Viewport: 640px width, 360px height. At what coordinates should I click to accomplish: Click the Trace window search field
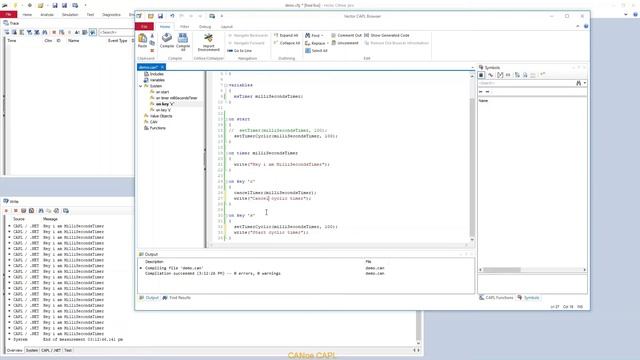point(116,32)
